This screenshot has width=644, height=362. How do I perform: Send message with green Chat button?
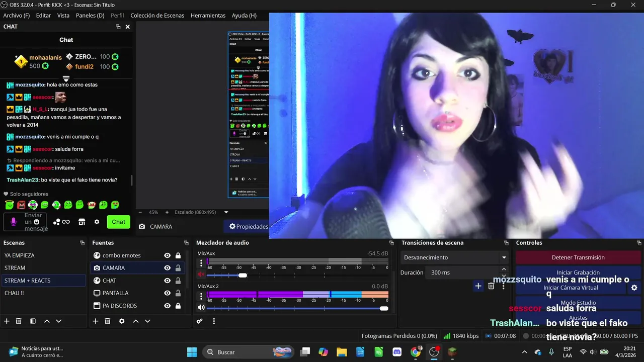point(118,222)
